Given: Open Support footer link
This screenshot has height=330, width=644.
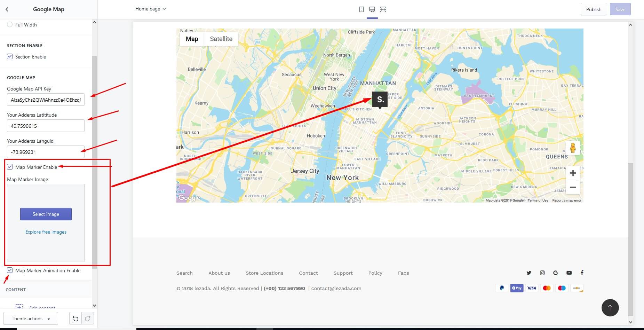Looking at the screenshot, I should 343,273.
